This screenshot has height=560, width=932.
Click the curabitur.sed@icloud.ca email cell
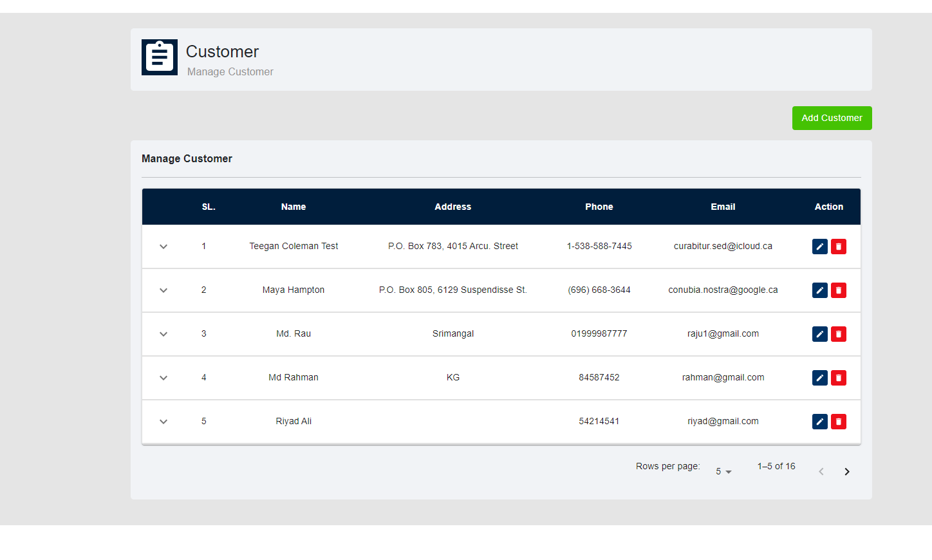(x=723, y=247)
